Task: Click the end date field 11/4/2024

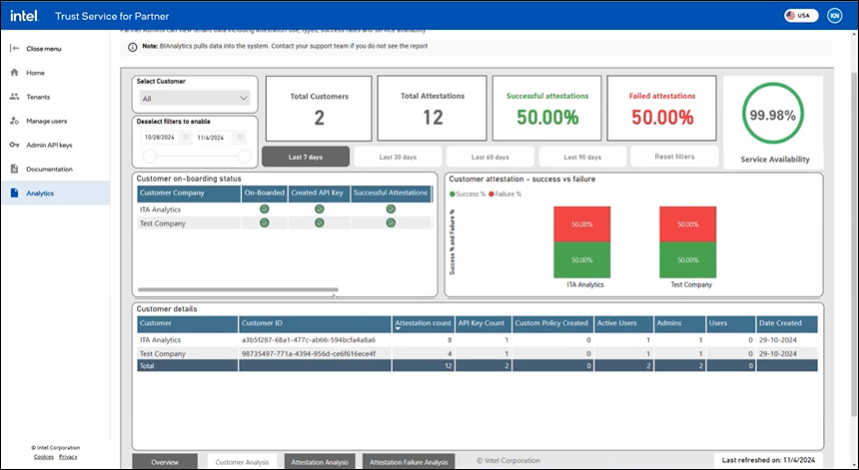Action: [214, 137]
